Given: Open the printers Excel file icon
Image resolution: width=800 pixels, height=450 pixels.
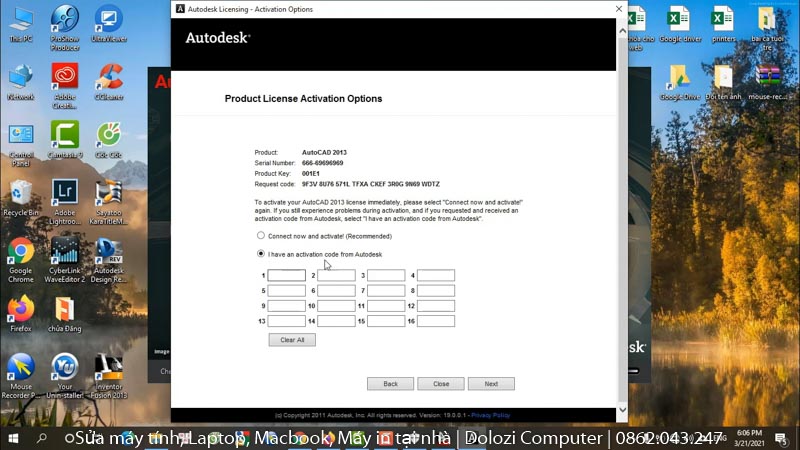Looking at the screenshot, I should 723,20.
